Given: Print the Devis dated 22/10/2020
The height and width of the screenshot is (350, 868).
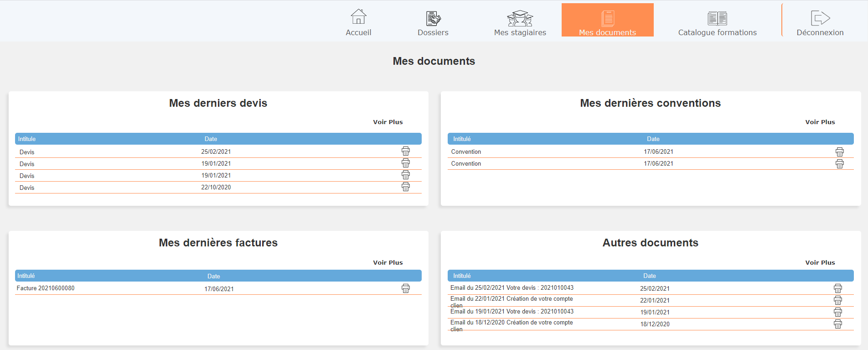Looking at the screenshot, I should 405,187.
